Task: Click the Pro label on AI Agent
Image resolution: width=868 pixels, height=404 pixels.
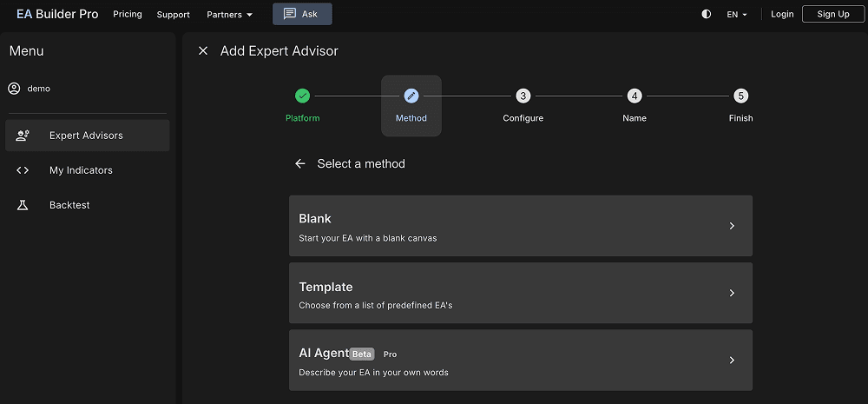Action: click(390, 354)
